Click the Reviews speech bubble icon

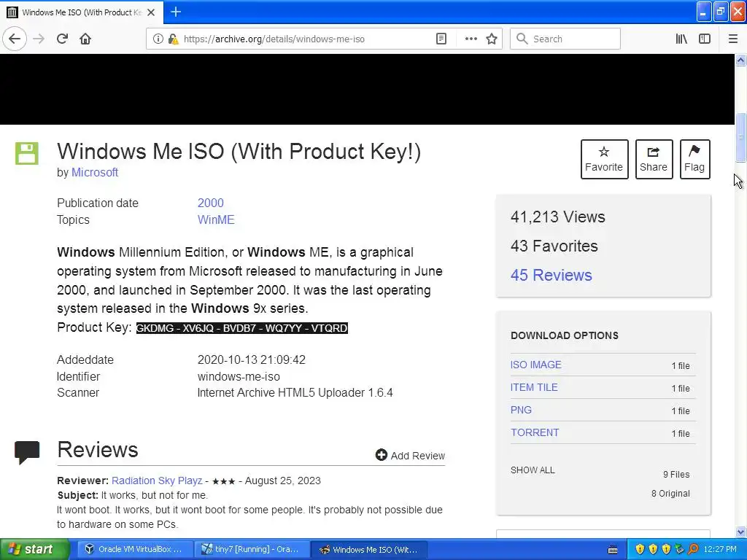[27, 452]
